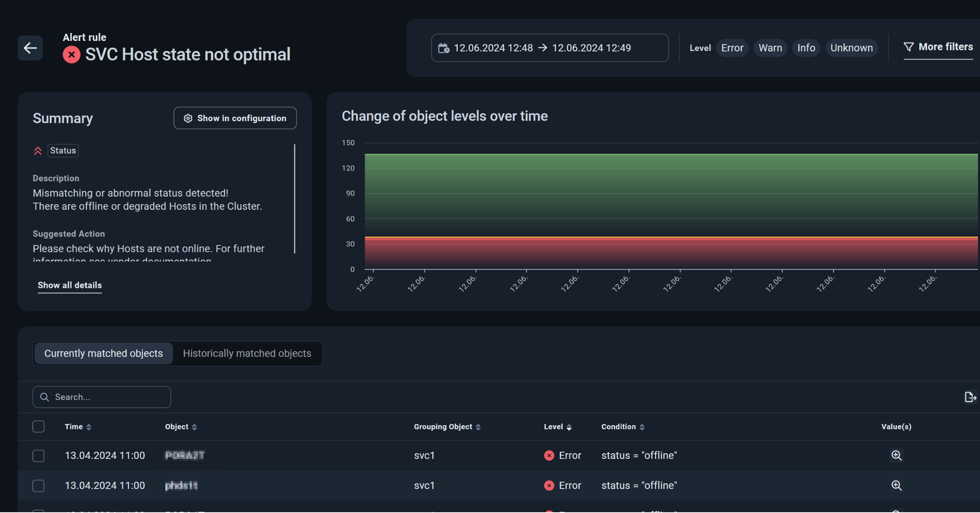980x513 pixels.
Task: Toggle the Warn level filter chip
Action: [x=770, y=48]
